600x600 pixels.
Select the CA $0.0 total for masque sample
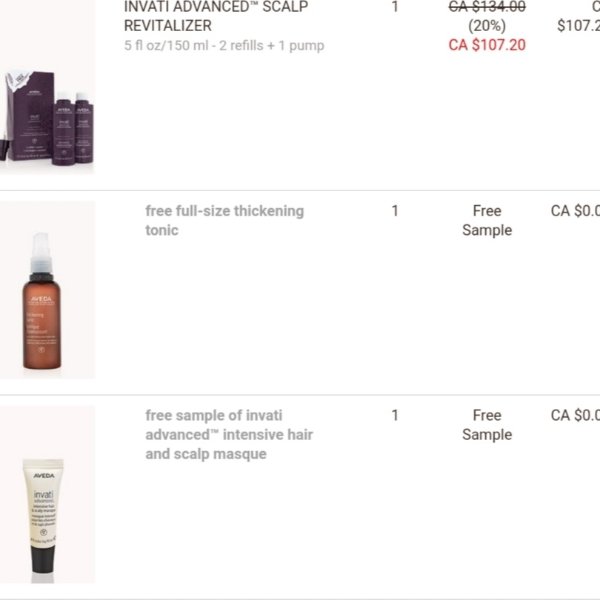pyautogui.click(x=575, y=415)
